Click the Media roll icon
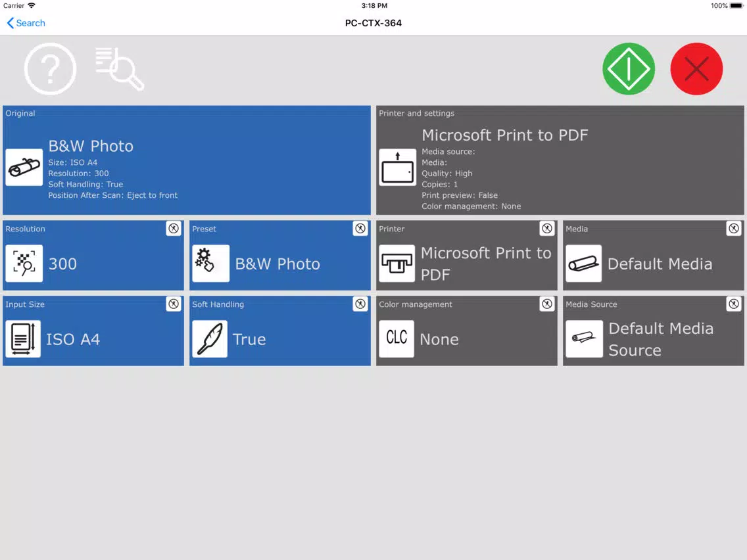Screen dimensions: 747x560 pos(584,264)
